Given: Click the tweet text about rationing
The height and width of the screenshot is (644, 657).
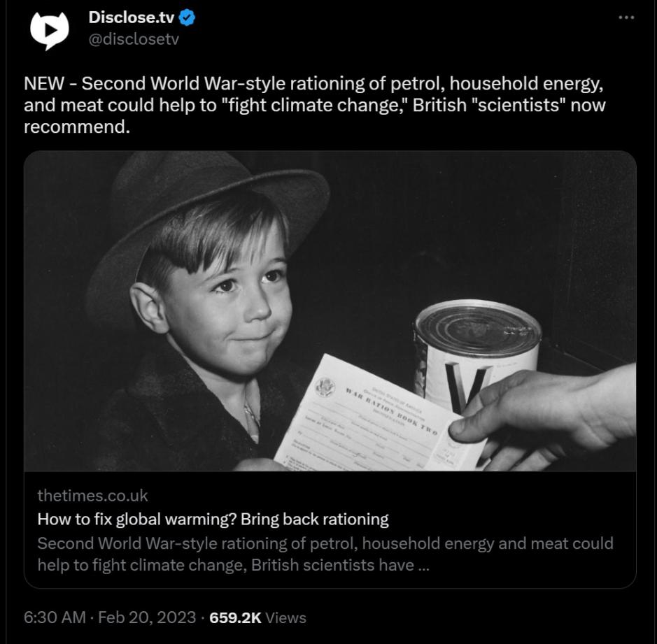Looking at the screenshot, I should (x=315, y=105).
